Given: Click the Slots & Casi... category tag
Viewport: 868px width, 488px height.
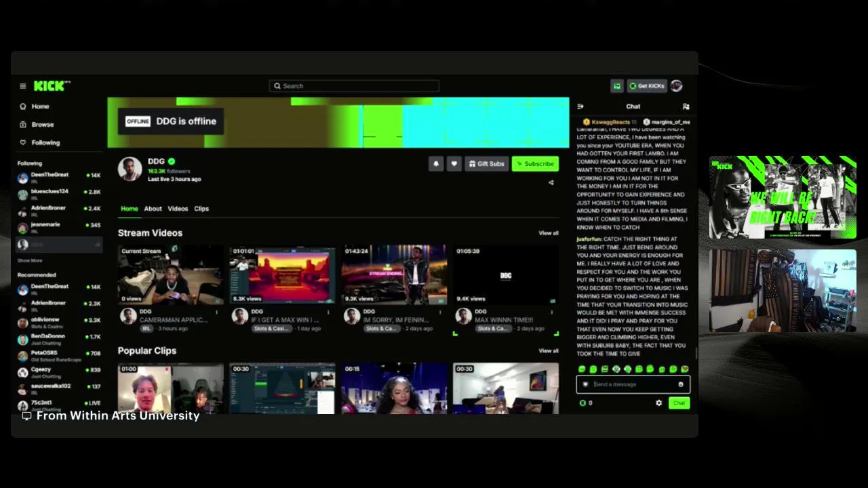Looking at the screenshot, I should [271, 329].
